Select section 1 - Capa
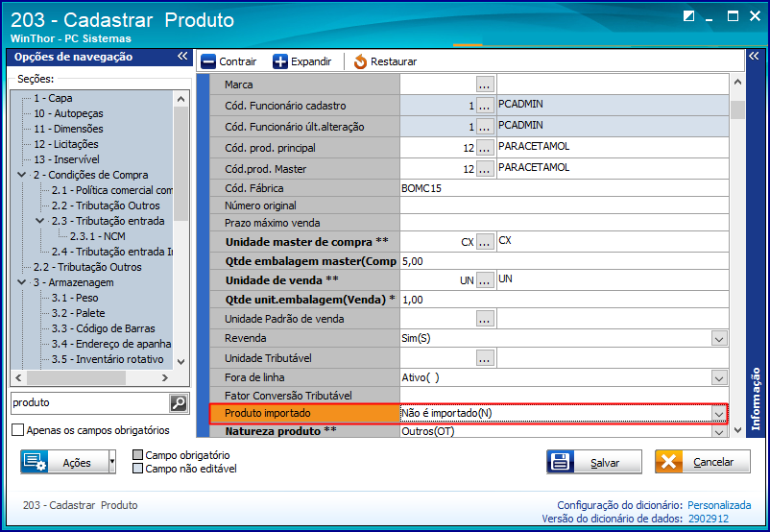Image resolution: width=770 pixels, height=532 pixels. coord(53,98)
